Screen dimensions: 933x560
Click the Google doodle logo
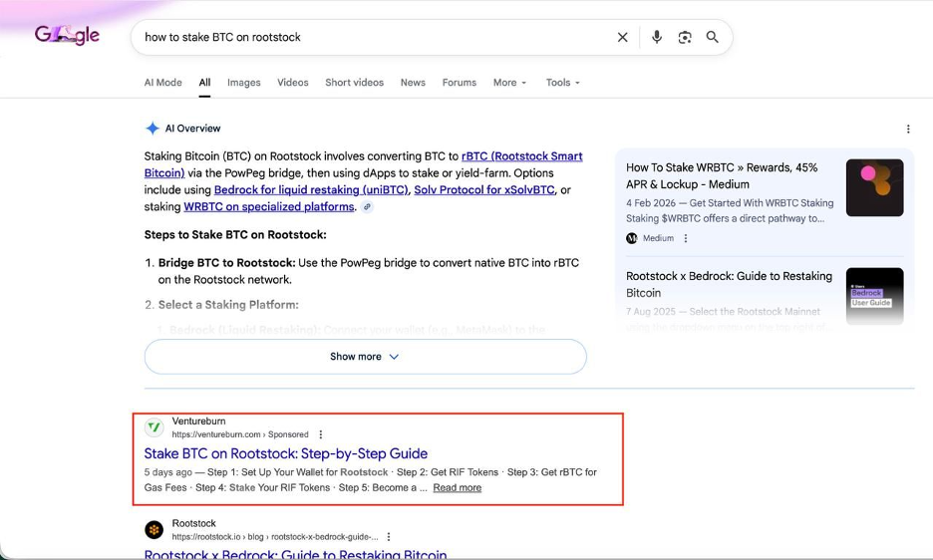67,36
